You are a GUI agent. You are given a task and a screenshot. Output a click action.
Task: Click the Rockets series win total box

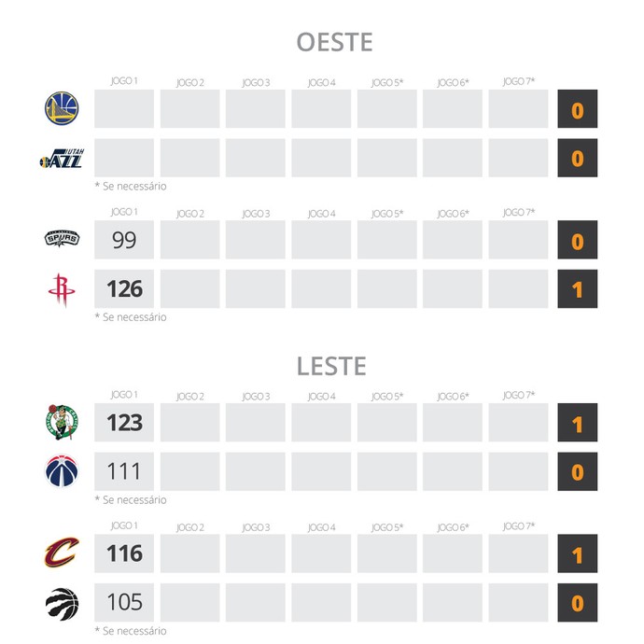coord(577,289)
